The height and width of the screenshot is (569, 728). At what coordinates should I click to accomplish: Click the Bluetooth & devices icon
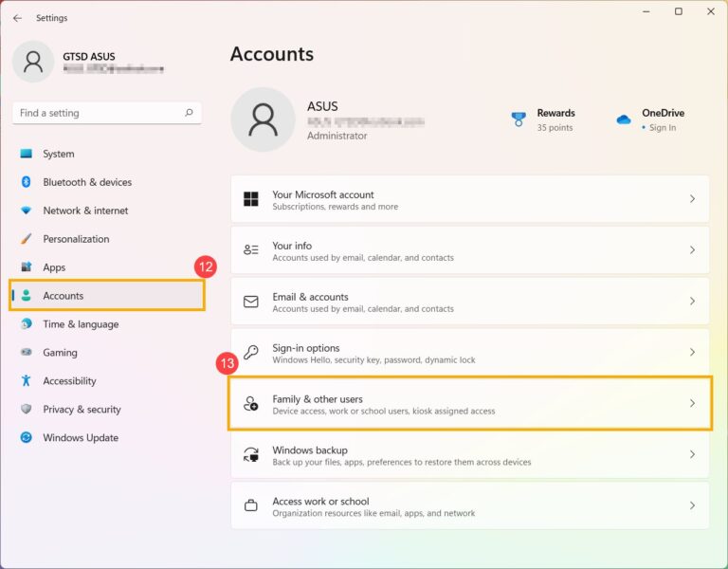tap(26, 182)
